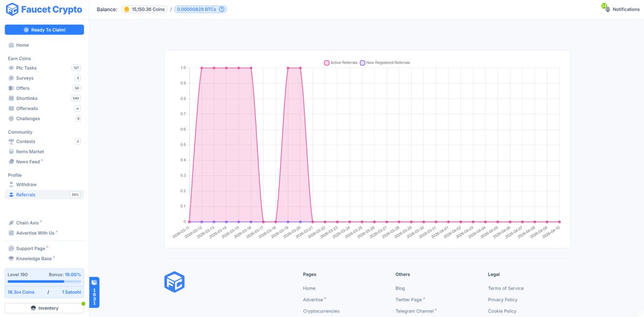Click Active Referrals pink legend swatch
This screenshot has width=644, height=317.
point(327,63)
